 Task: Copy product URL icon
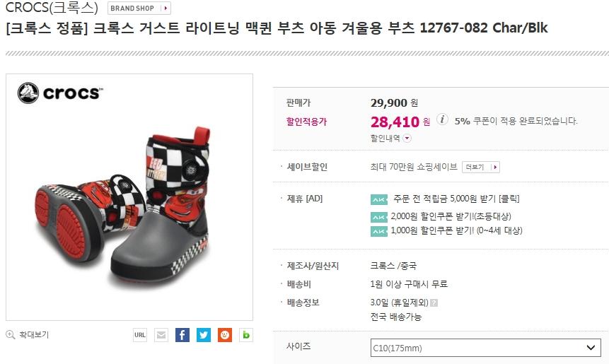pos(140,335)
